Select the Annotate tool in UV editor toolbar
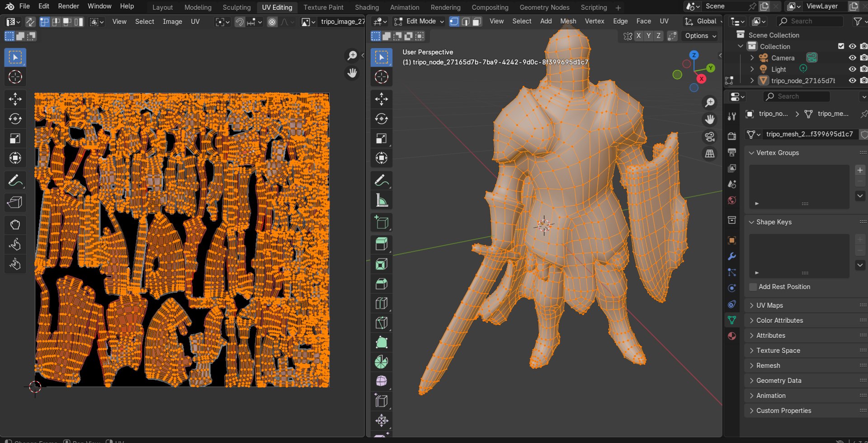 [x=15, y=181]
